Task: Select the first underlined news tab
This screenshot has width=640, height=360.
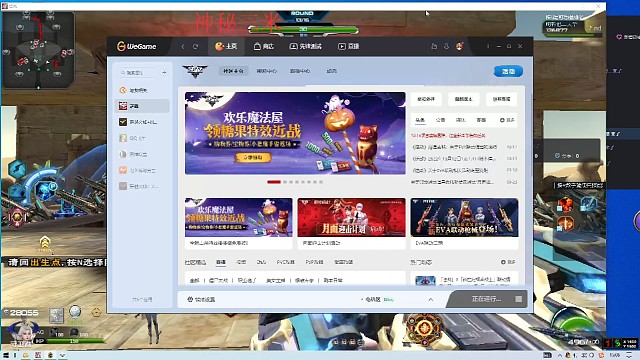Action: coord(420,120)
